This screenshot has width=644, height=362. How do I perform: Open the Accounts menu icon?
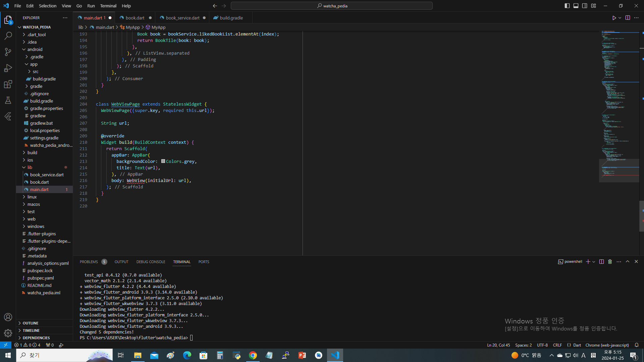click(x=8, y=317)
